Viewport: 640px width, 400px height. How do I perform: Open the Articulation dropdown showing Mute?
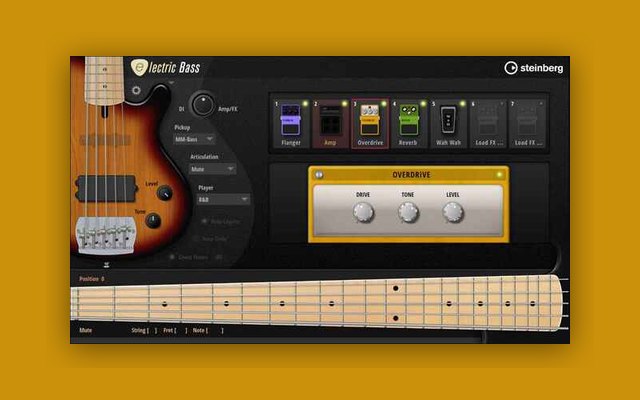point(212,169)
